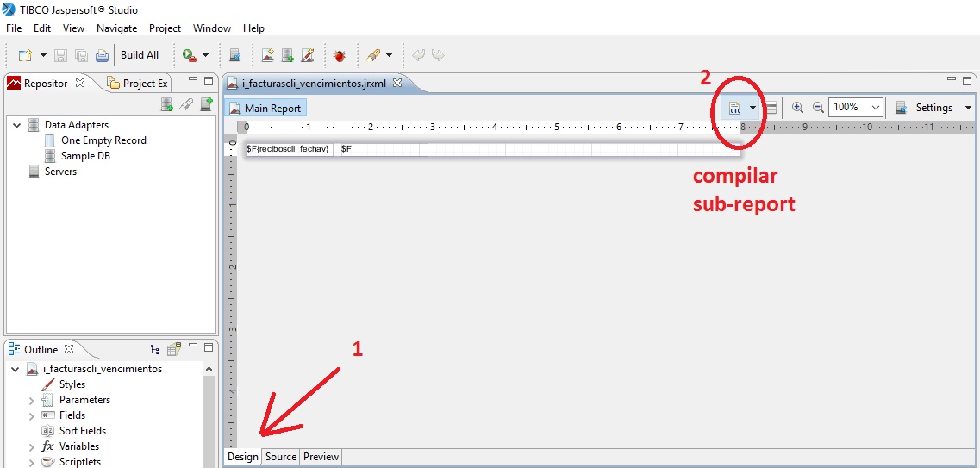980x468 pixels.
Task: Open the Edit menu
Action: [x=42, y=28]
